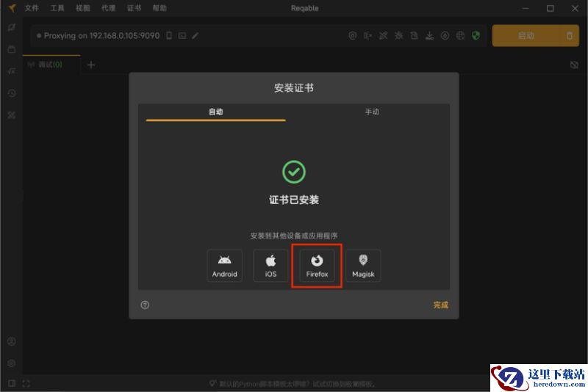This screenshot has height=392, width=588.
Task: Select the Magisk module install option
Action: pyautogui.click(x=363, y=266)
